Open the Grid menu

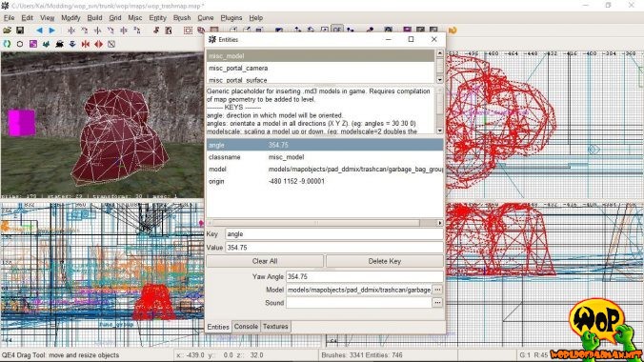click(x=115, y=18)
